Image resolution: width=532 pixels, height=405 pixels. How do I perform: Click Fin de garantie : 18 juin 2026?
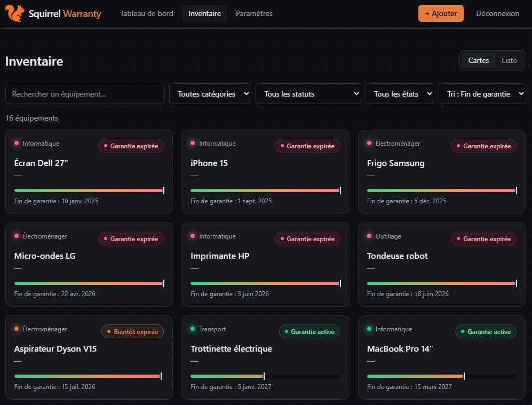[x=408, y=294]
